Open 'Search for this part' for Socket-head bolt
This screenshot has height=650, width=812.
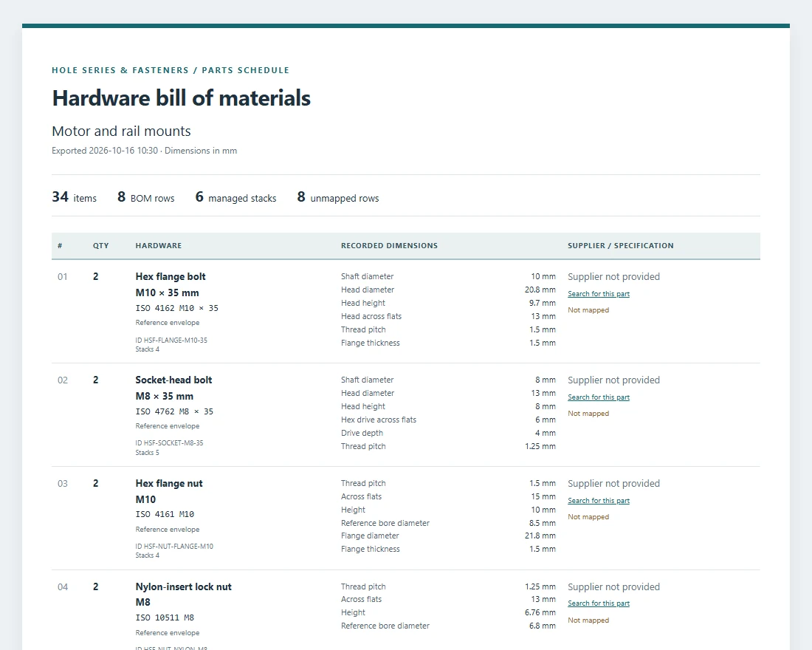point(599,397)
